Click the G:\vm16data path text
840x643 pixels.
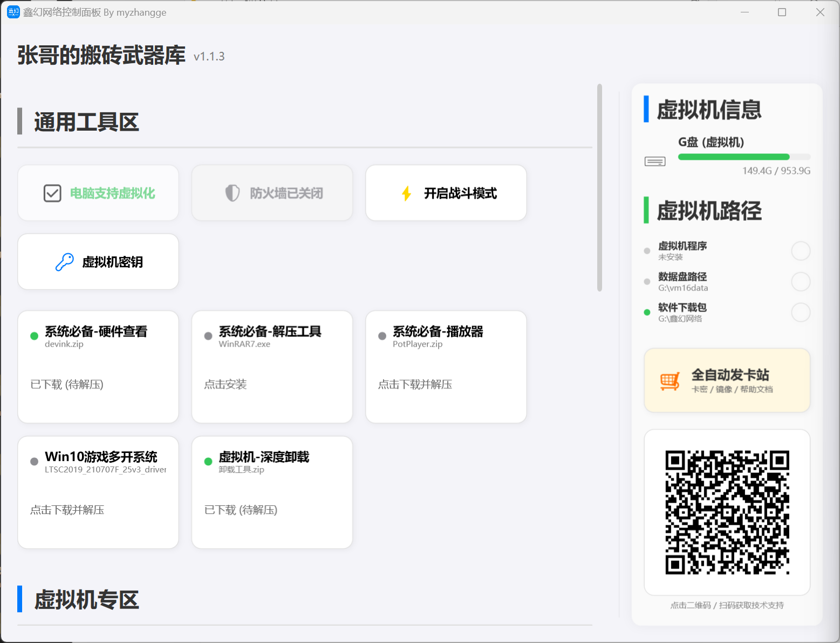click(683, 288)
